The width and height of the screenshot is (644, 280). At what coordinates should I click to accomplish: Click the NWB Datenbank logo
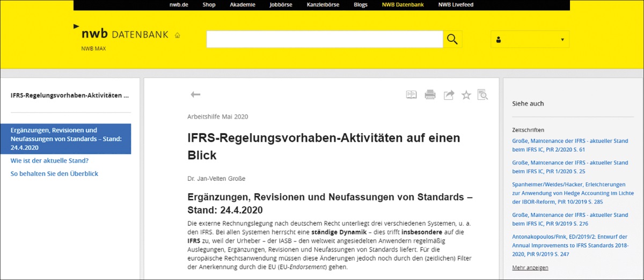click(125, 35)
